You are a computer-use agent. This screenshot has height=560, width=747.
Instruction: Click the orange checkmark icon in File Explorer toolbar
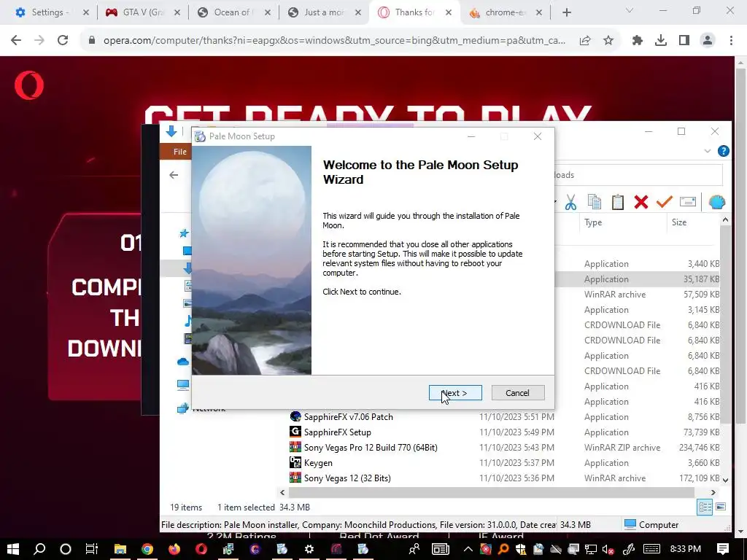664,202
